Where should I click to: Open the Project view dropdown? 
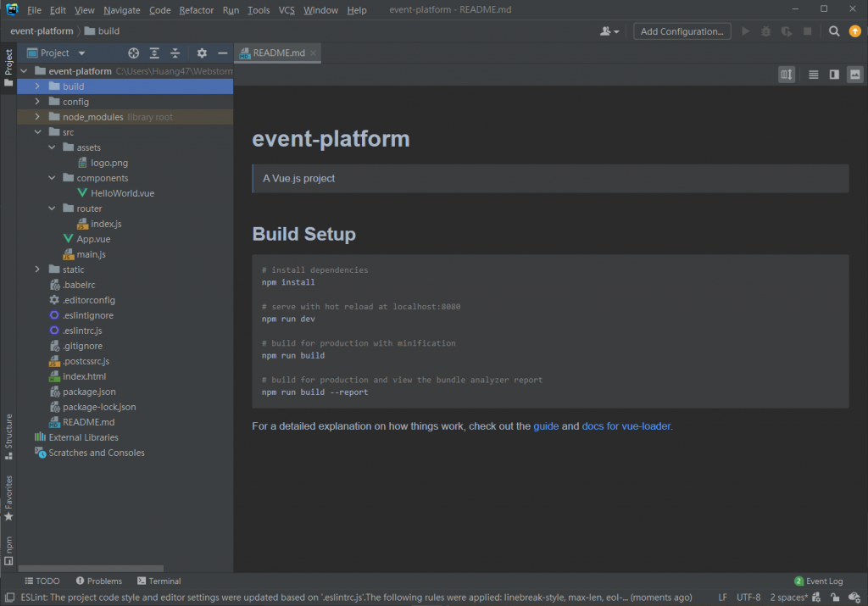(x=81, y=53)
